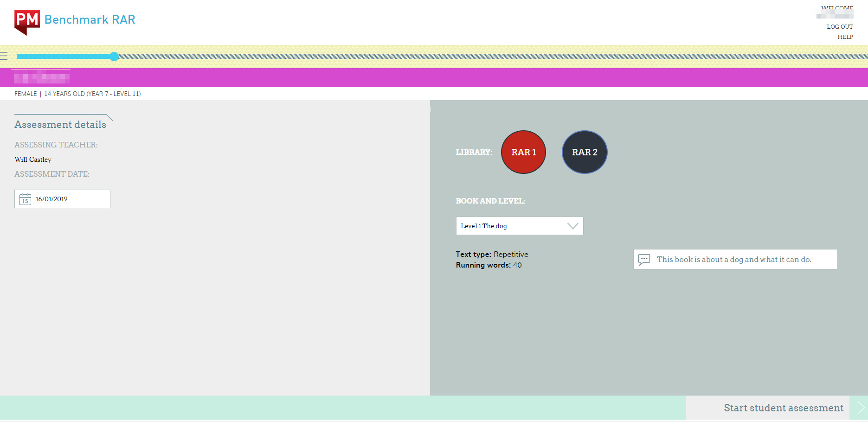The width and height of the screenshot is (868, 422).
Task: Select the RAR 2 library
Action: (x=584, y=152)
